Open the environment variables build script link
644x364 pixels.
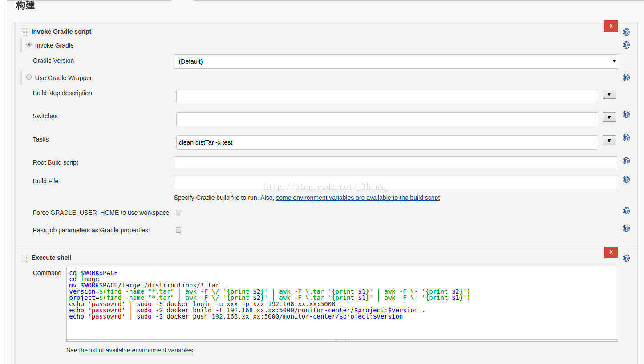click(x=358, y=198)
